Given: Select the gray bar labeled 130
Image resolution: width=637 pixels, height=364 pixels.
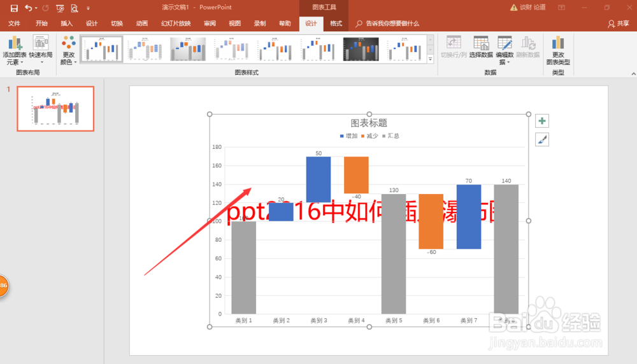Looking at the screenshot, I should pos(394,254).
